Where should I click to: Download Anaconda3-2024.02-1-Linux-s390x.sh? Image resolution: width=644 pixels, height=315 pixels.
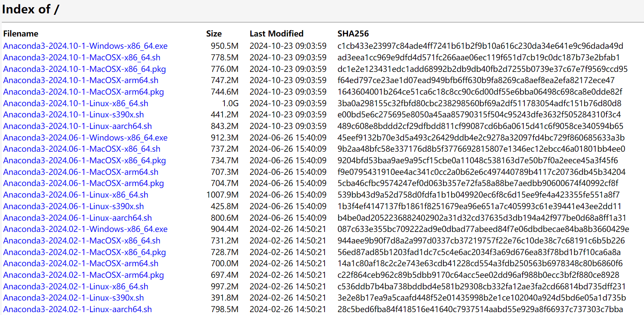tap(74, 298)
